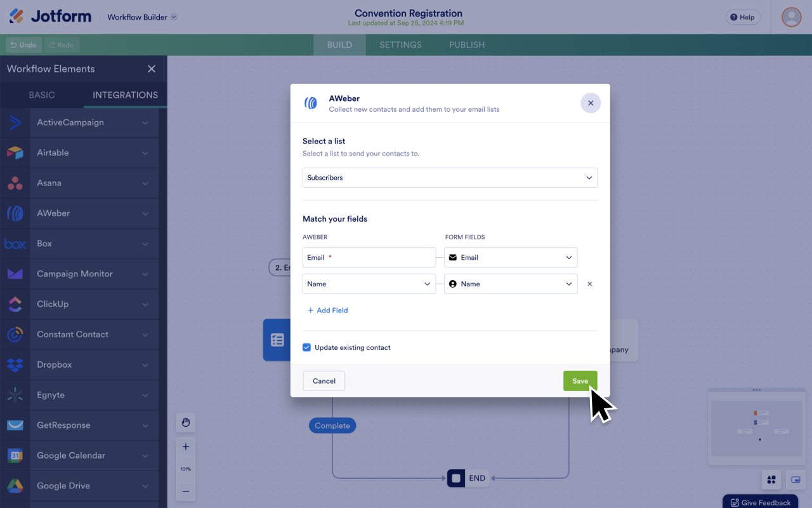The image size is (812, 508).
Task: Click the ActiveCampaign integration icon
Action: click(x=15, y=123)
